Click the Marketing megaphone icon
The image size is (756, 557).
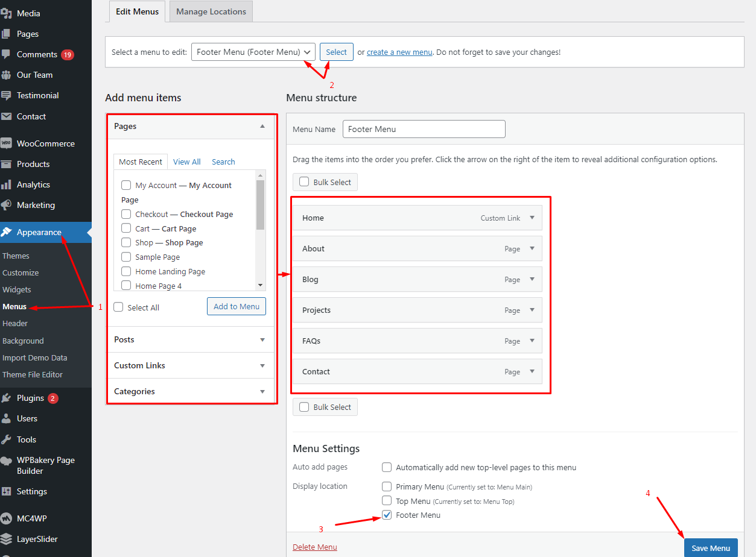point(6,205)
